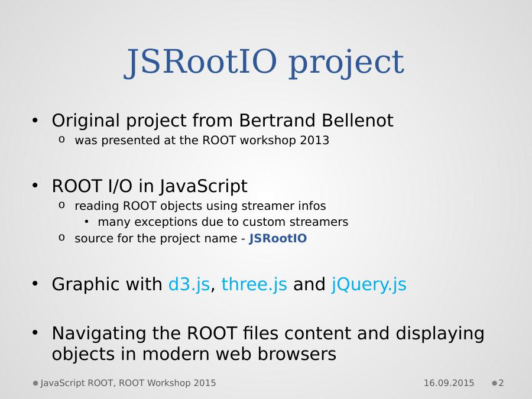Open the d3.js link

[189, 284]
